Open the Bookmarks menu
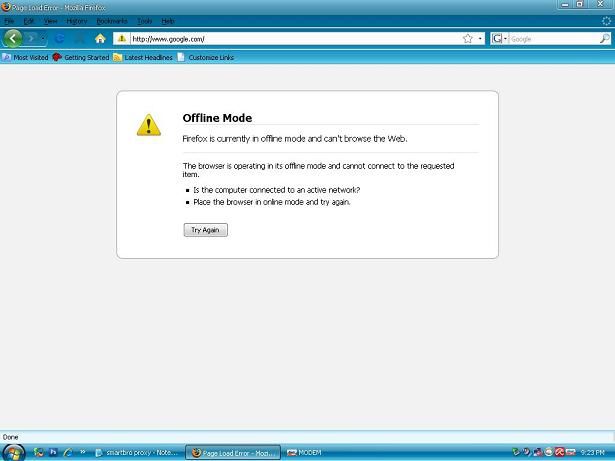Viewport: 615px width, 461px height. click(112, 21)
